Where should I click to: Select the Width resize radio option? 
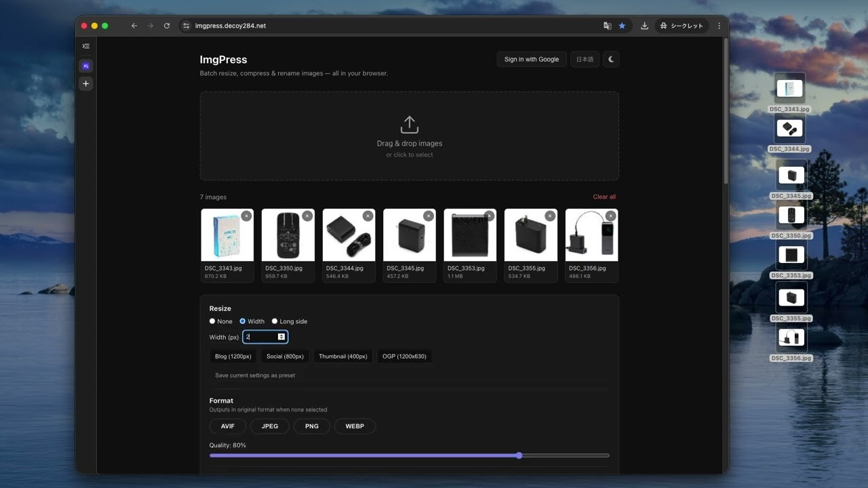tap(243, 321)
